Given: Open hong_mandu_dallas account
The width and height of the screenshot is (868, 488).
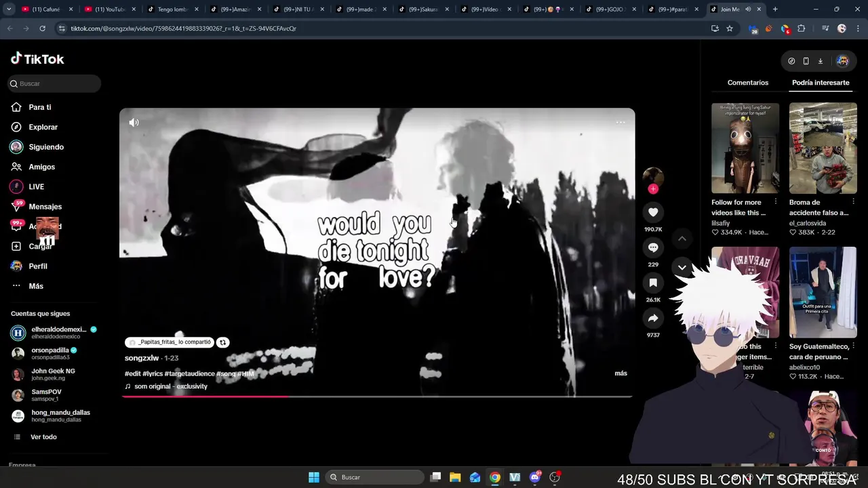Looking at the screenshot, I should click(51, 415).
